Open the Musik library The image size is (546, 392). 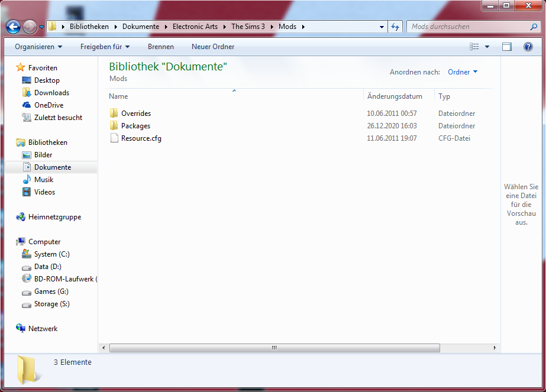click(44, 180)
